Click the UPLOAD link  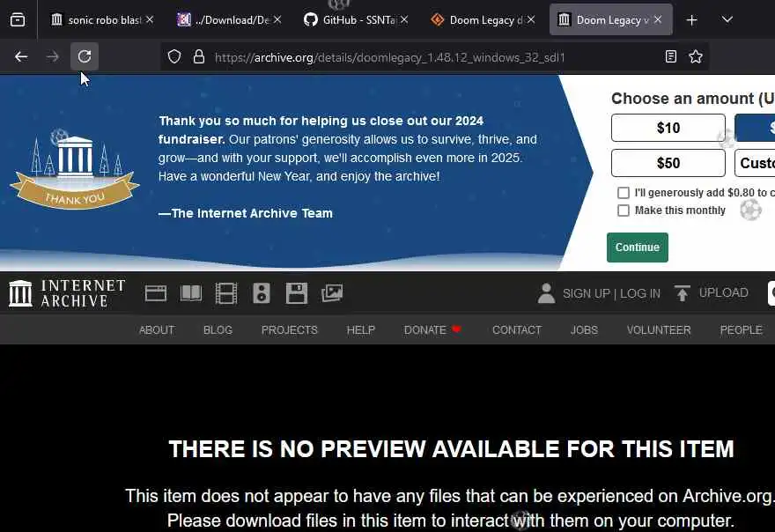tap(724, 292)
